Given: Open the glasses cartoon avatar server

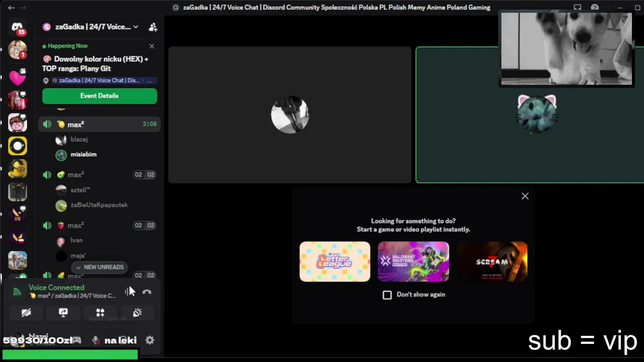Looking at the screenshot, I should (x=18, y=123).
